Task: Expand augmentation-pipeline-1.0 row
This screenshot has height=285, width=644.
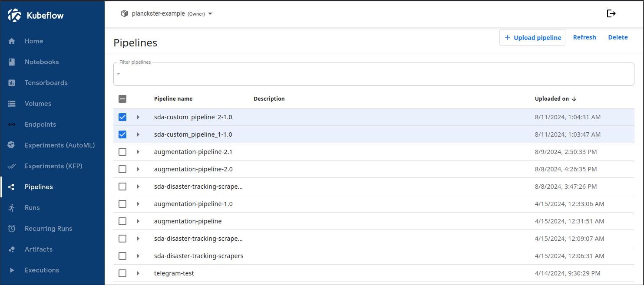Action: click(138, 204)
